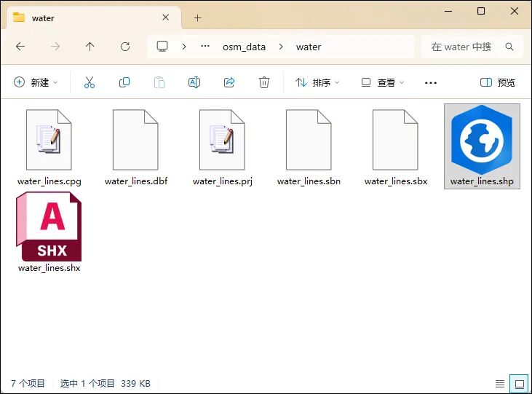Toggle the 预览 preview pane

(x=498, y=82)
